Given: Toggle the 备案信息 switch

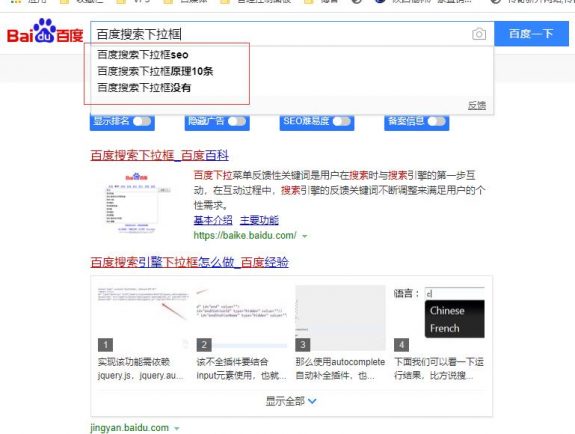Looking at the screenshot, I should pyautogui.click(x=436, y=121).
